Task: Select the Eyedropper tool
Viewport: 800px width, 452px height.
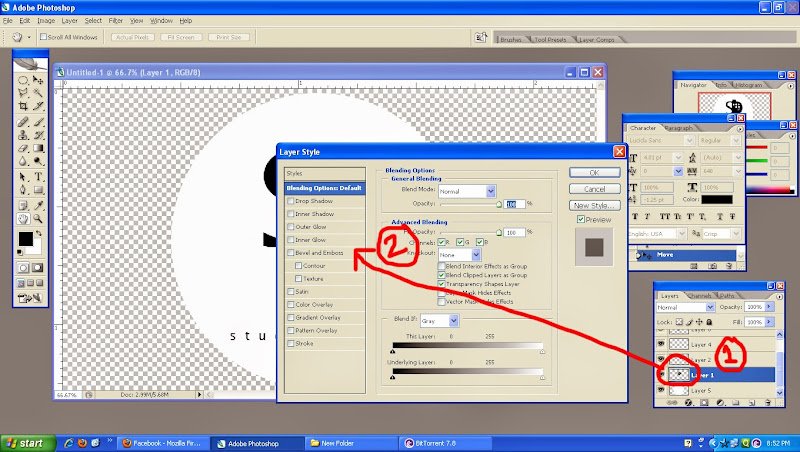Action: 38,206
